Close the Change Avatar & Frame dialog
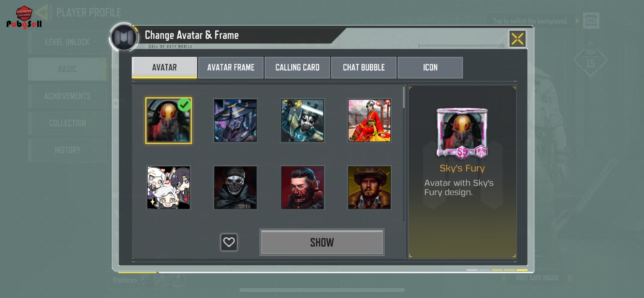This screenshot has height=298, width=644. coord(517,39)
